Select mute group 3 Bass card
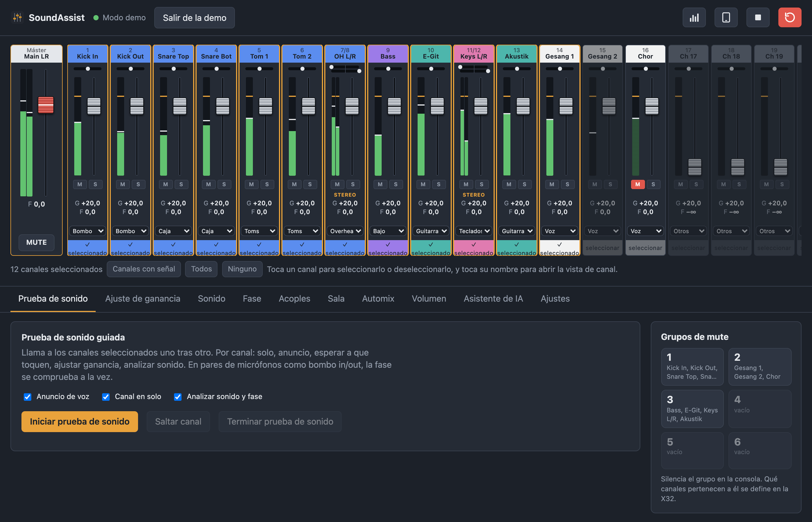The height and width of the screenshot is (522, 812). (x=692, y=409)
